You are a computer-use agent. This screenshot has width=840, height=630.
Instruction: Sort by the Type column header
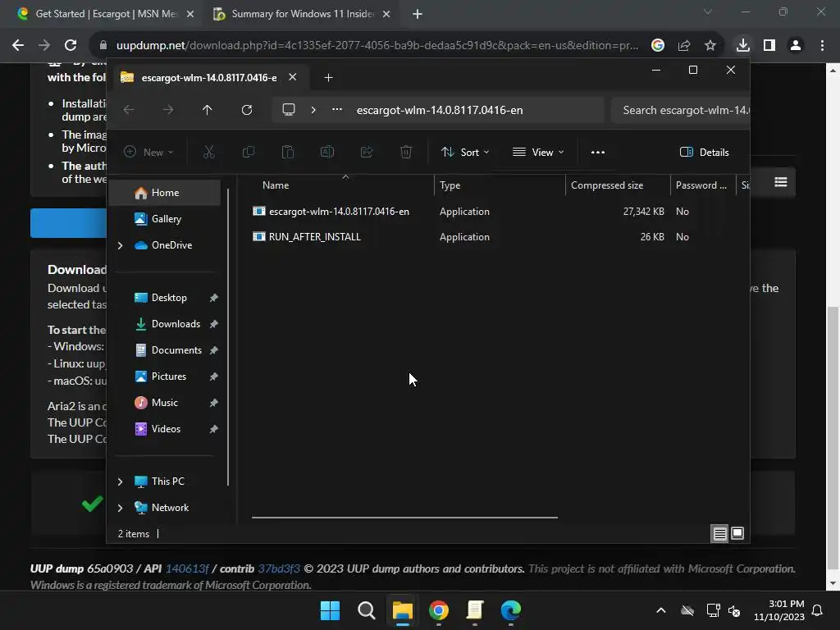[500, 185]
